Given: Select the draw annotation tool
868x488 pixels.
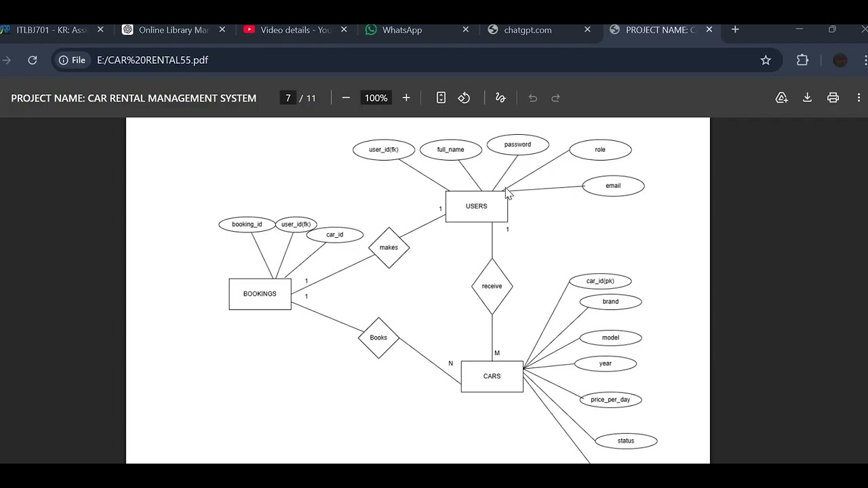Looking at the screenshot, I should 500,98.
